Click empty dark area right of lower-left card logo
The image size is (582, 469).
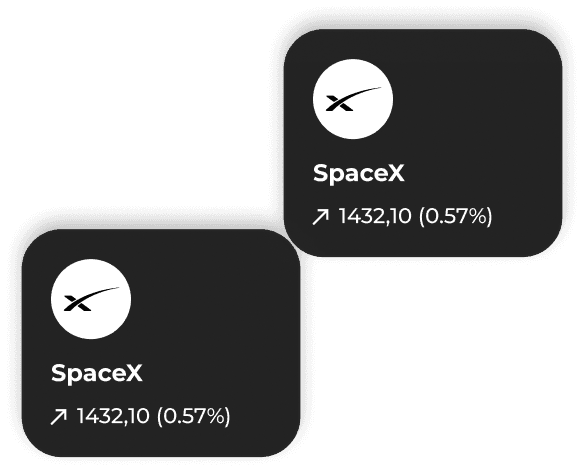213,299
